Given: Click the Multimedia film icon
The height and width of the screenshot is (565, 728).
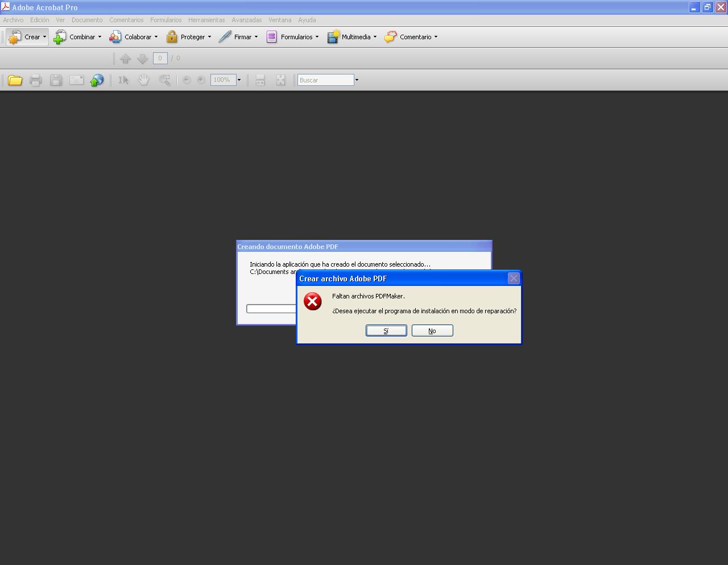Looking at the screenshot, I should coord(333,37).
